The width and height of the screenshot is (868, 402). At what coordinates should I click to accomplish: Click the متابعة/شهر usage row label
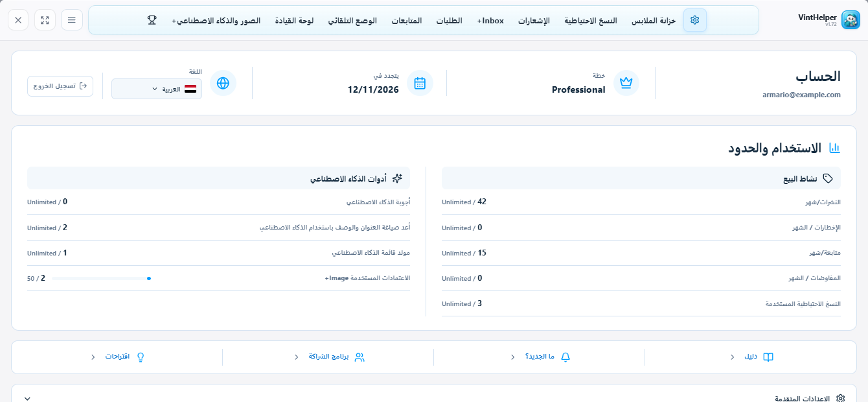tap(825, 253)
